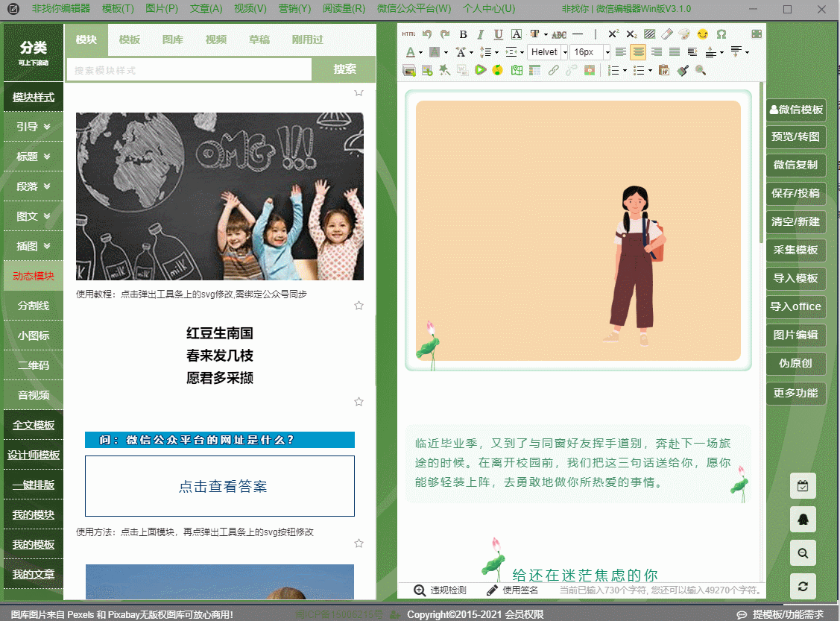Open line spacing dropdown arrow
Viewport: 840px width, 621px height.
pyautogui.click(x=496, y=52)
